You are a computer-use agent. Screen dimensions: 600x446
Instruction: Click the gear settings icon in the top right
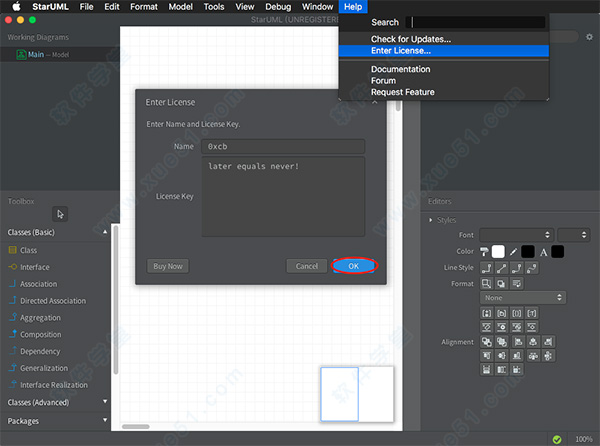pos(589,37)
